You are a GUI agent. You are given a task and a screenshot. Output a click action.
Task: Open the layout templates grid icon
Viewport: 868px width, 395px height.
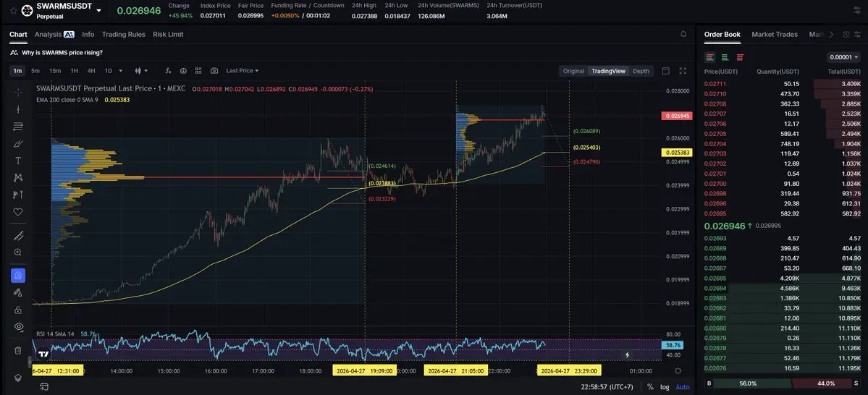(198, 71)
